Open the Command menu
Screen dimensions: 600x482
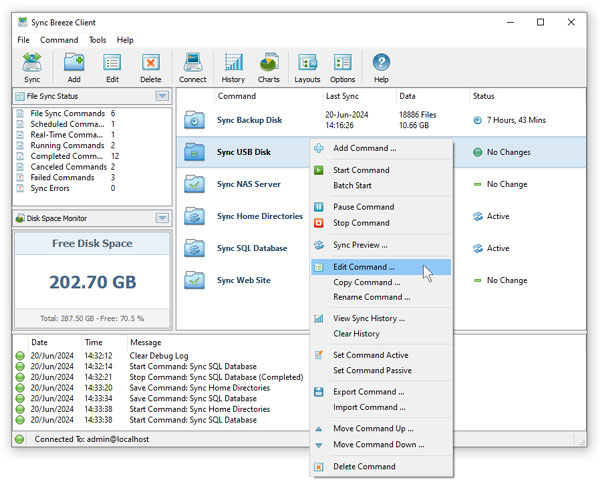59,40
